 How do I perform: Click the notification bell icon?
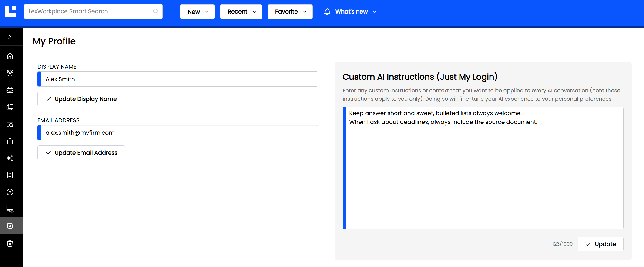coord(327,12)
